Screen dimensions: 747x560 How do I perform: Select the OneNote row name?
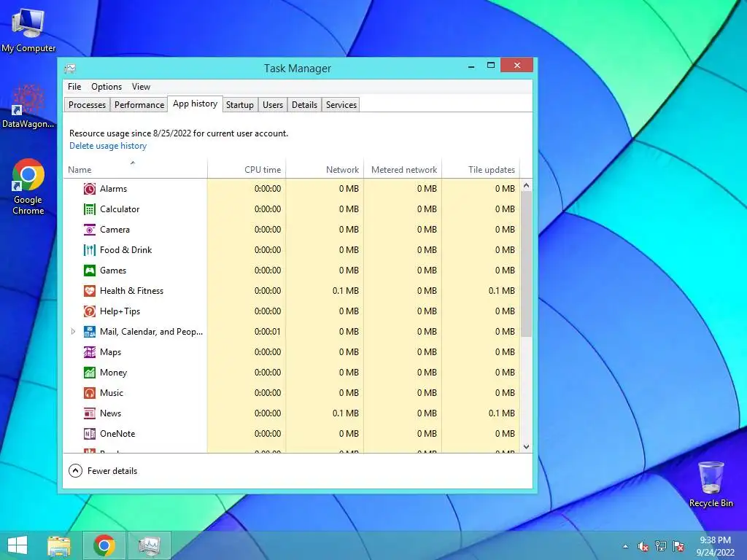(x=117, y=435)
